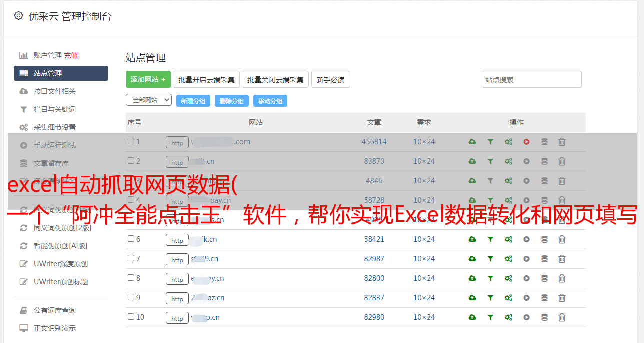This screenshot has width=644, height=343.
Task: Click the 移动分组 button
Action: pos(270,101)
